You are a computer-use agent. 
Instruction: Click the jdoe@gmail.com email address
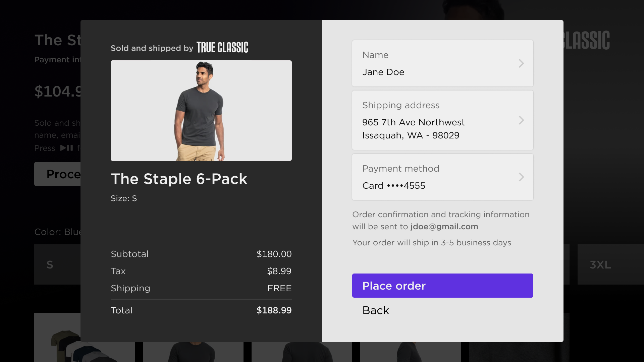[444, 227]
